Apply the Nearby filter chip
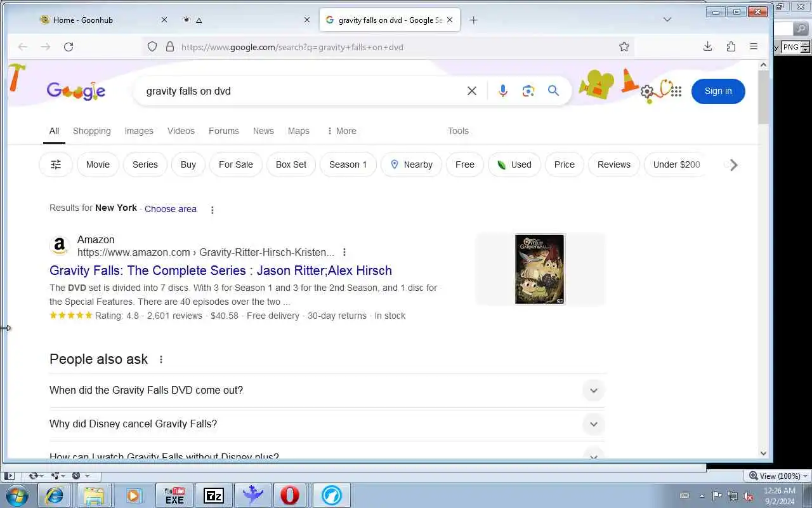The height and width of the screenshot is (508, 812). 411,164
